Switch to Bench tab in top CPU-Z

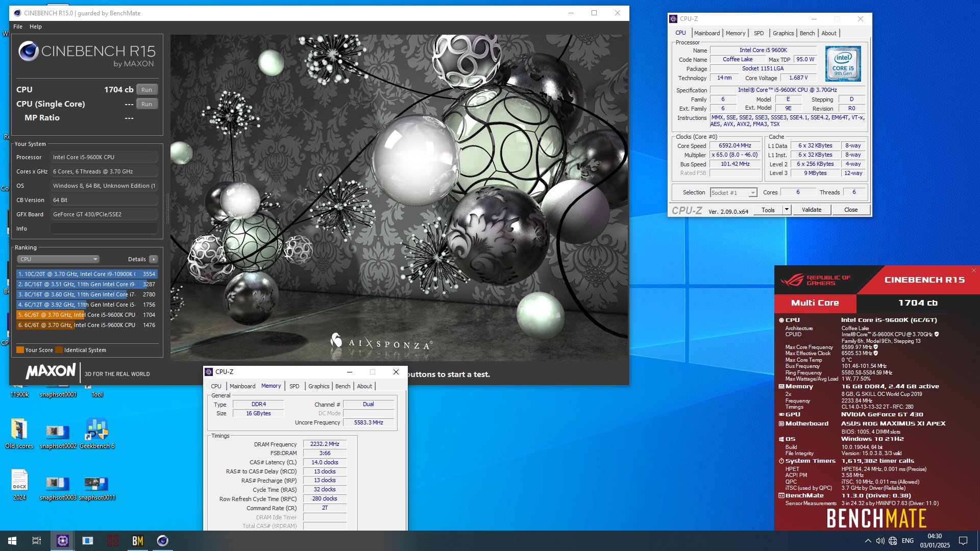(x=807, y=33)
